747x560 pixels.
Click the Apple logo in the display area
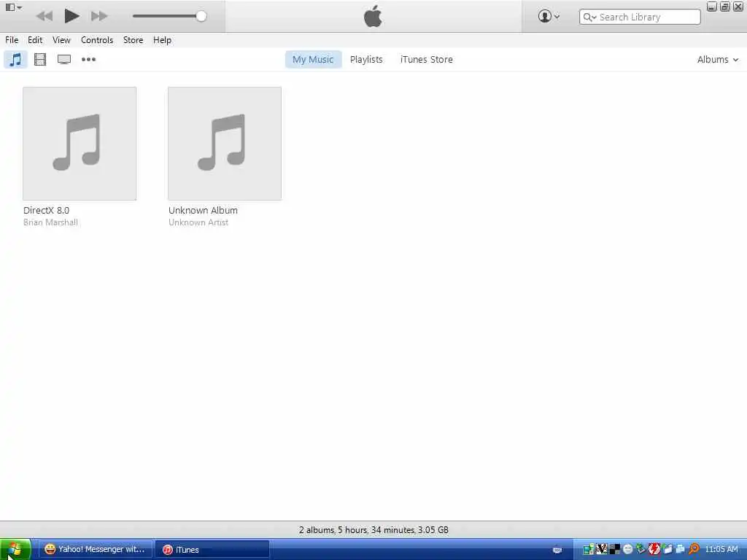pos(373,16)
